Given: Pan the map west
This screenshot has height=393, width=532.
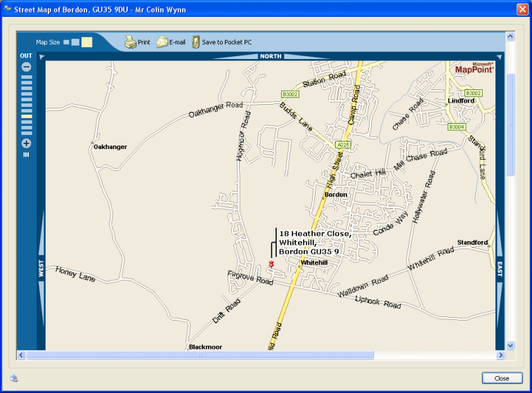Looking at the screenshot, I should click(41, 269).
